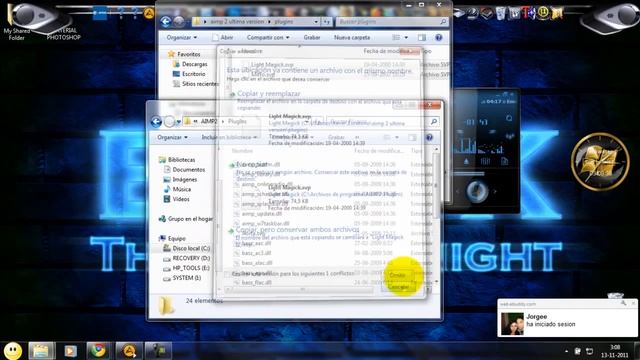The image size is (640, 360).
Task: Click the gold Windows clock gadget
Action: pyautogui.click(x=600, y=162)
